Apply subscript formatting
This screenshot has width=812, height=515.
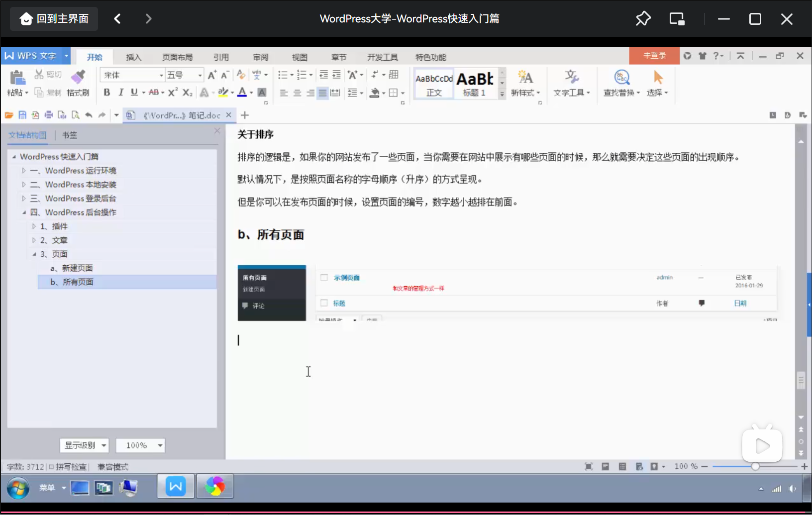pos(187,93)
